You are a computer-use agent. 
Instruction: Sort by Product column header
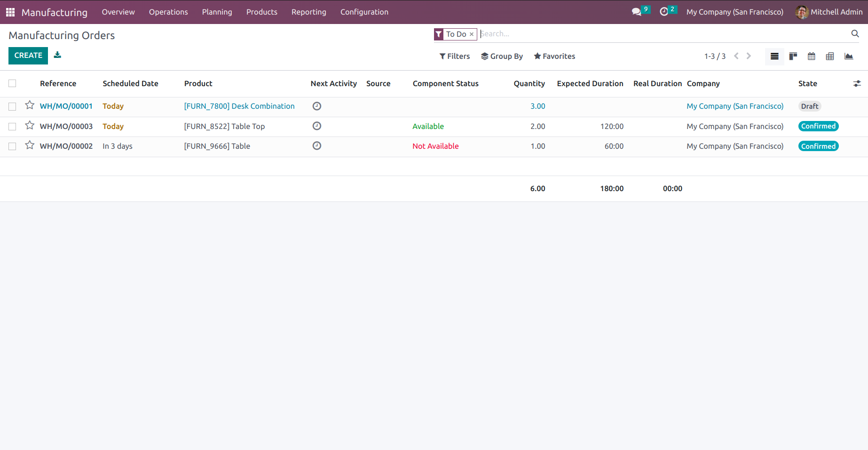click(198, 84)
